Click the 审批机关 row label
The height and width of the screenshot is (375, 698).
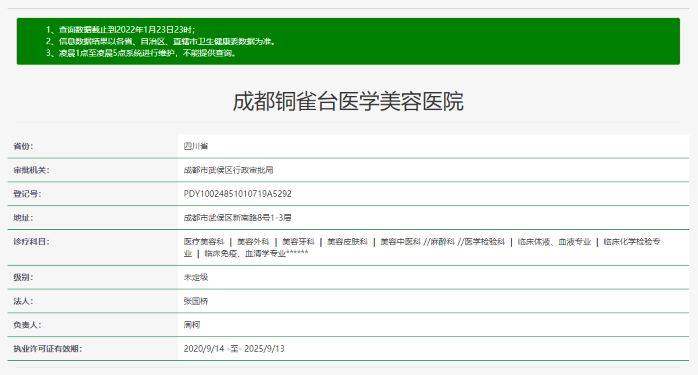tap(31, 170)
